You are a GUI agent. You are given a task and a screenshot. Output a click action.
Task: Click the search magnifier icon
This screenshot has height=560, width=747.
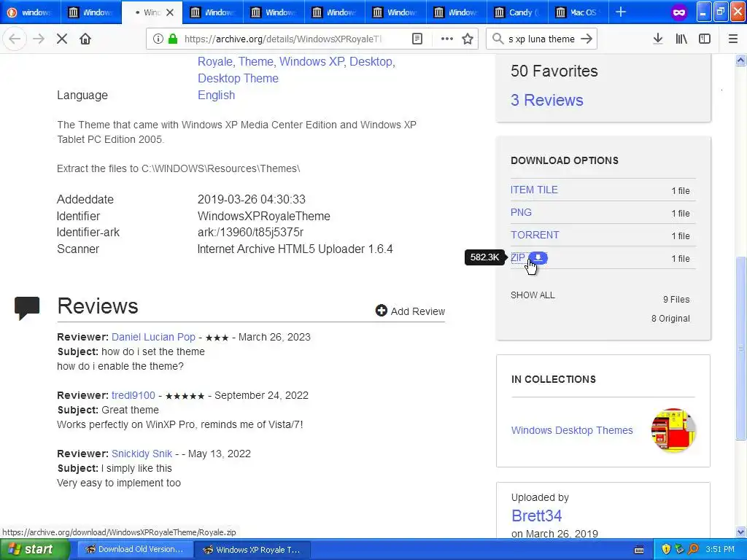click(x=498, y=39)
